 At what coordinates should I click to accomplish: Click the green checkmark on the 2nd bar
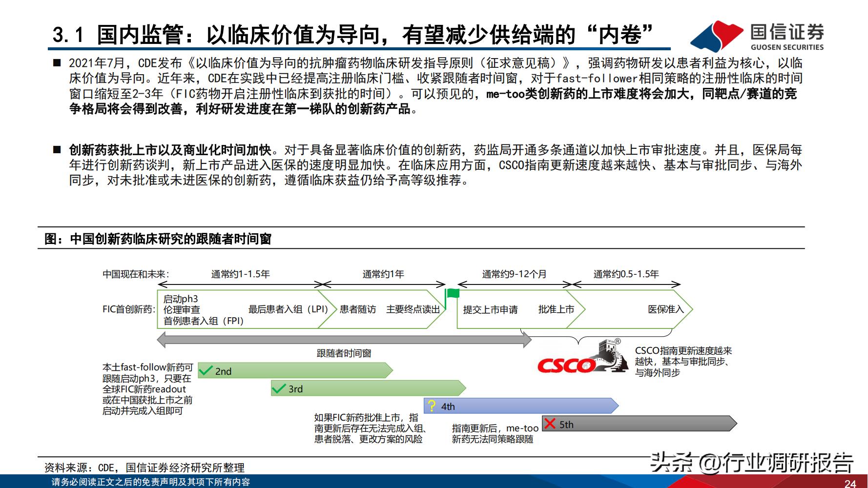coord(206,370)
